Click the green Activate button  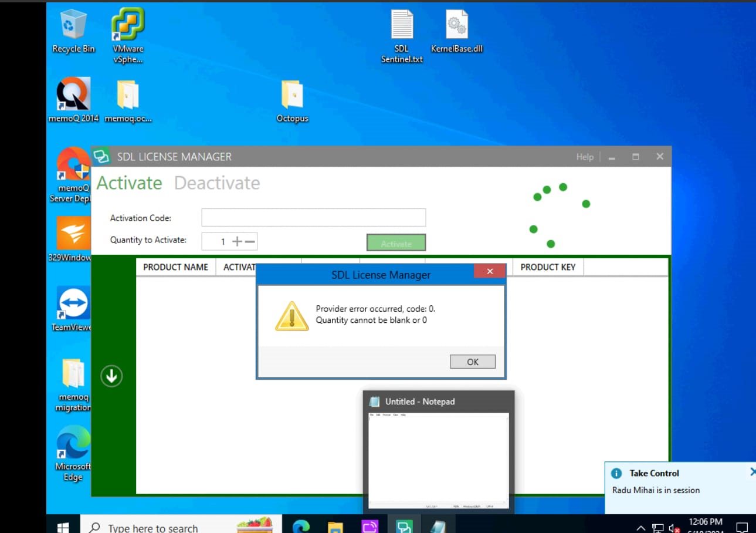[x=396, y=243]
